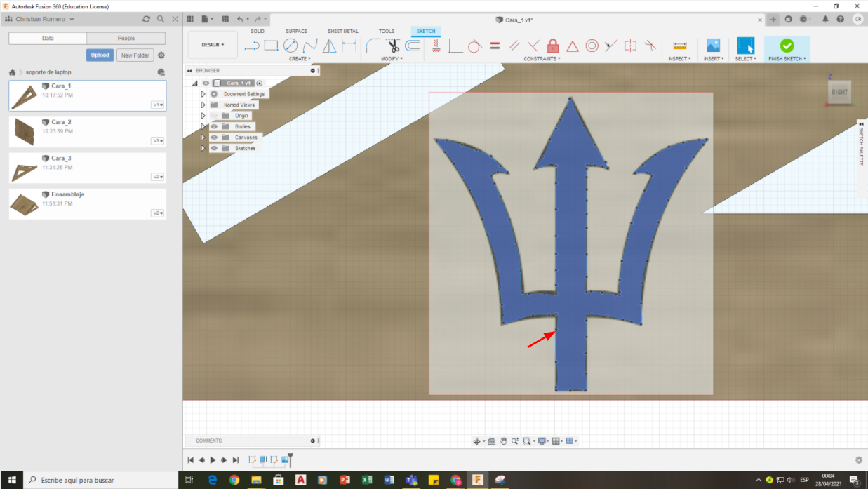
Task: Open the soporte de laptop breadcrumb
Action: point(48,72)
